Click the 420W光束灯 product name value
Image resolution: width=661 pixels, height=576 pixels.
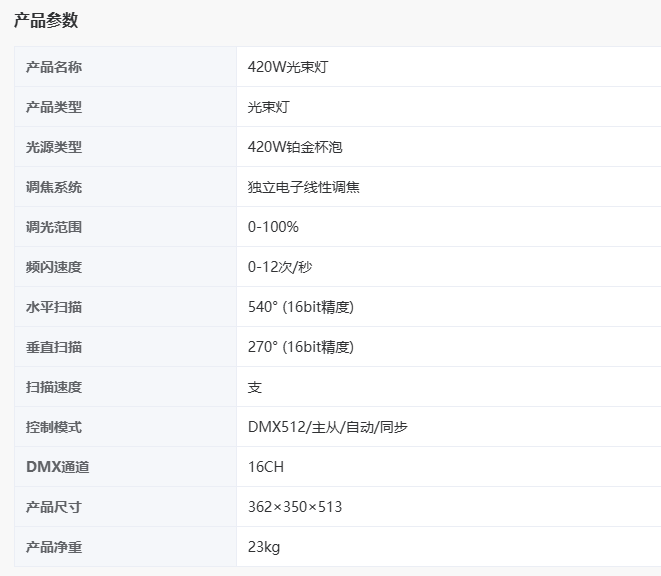(289, 67)
